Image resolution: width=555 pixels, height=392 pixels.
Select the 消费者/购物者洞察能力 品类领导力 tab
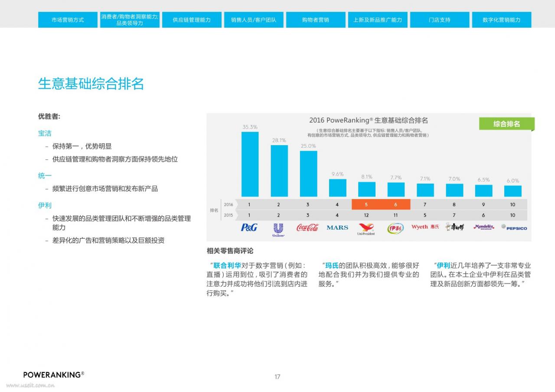coord(130,20)
